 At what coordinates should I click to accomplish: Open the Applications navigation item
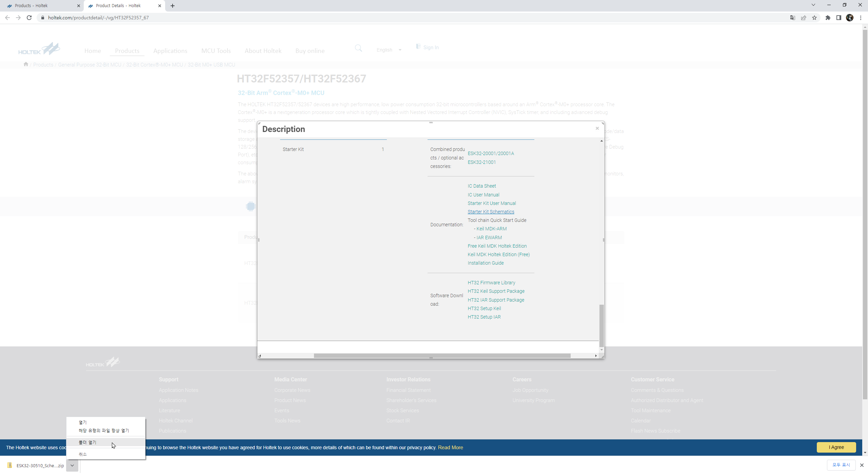coord(170,51)
